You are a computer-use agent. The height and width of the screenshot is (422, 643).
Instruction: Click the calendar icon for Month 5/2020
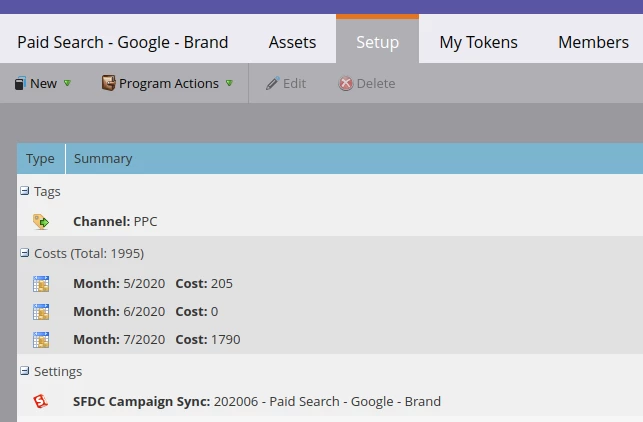(x=41, y=284)
